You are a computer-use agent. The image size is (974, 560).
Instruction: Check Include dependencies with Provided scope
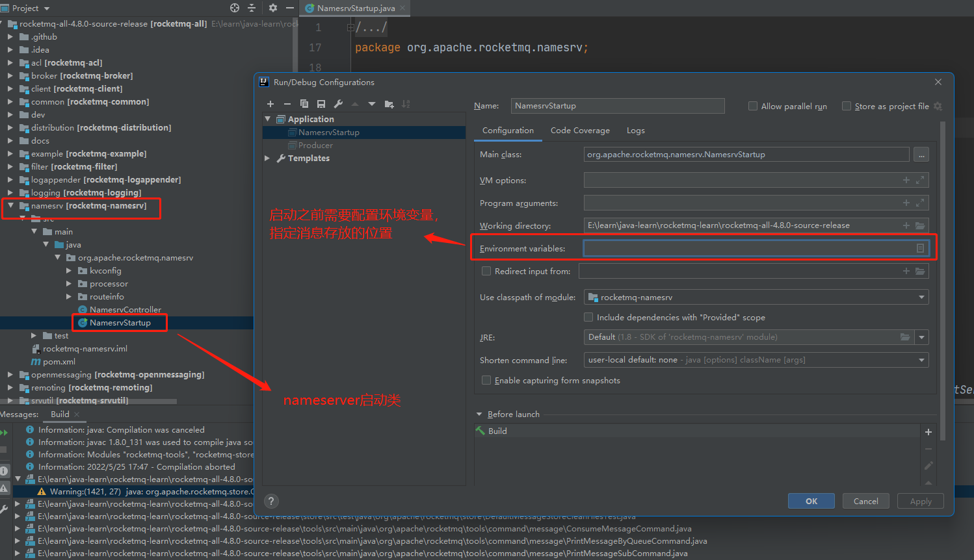tap(588, 317)
